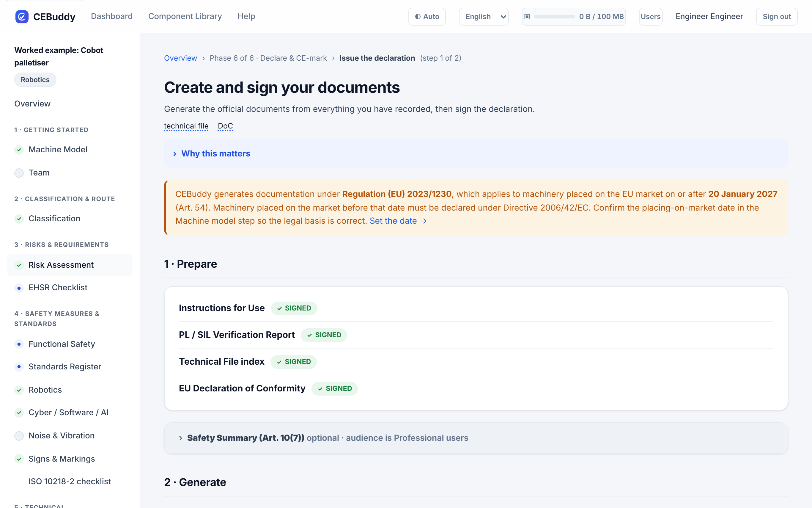812x508 pixels.
Task: Click the check mark in Instructions for Use SIGNED badge
Action: (x=279, y=308)
